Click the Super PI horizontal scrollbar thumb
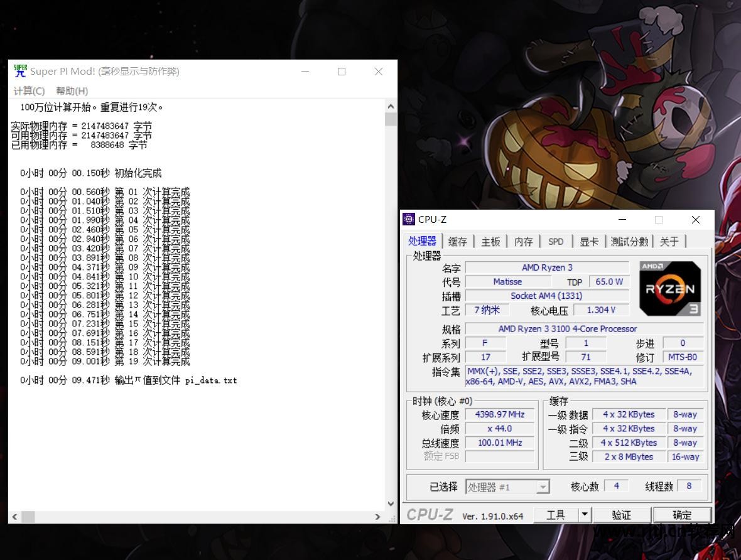This screenshot has height=560, width=741. point(28,517)
